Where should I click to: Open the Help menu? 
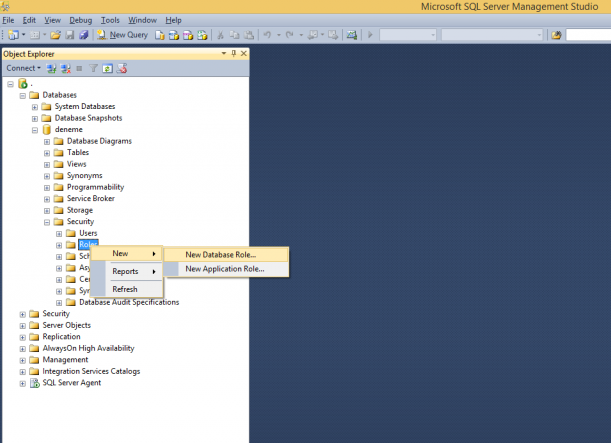pyautogui.click(x=173, y=20)
